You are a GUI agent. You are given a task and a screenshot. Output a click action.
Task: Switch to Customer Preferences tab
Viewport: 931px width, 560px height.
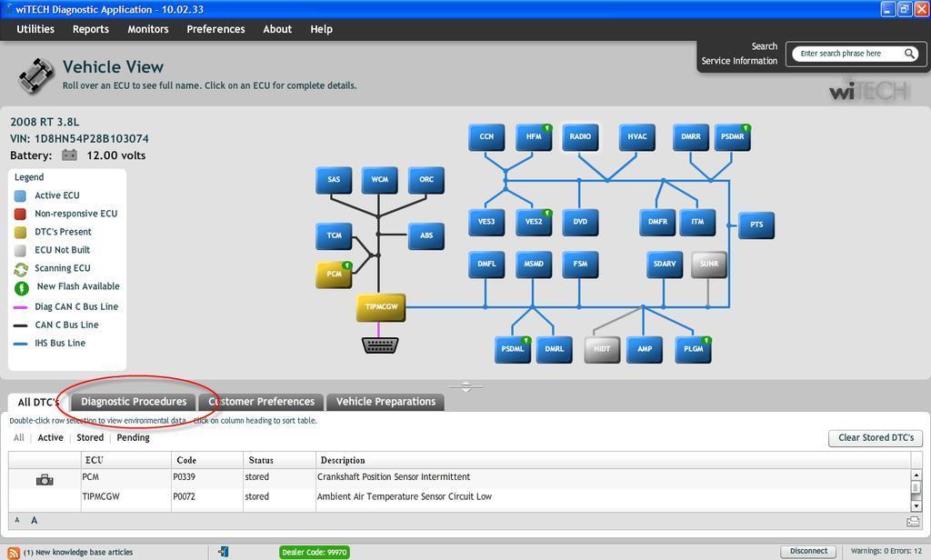tap(261, 402)
